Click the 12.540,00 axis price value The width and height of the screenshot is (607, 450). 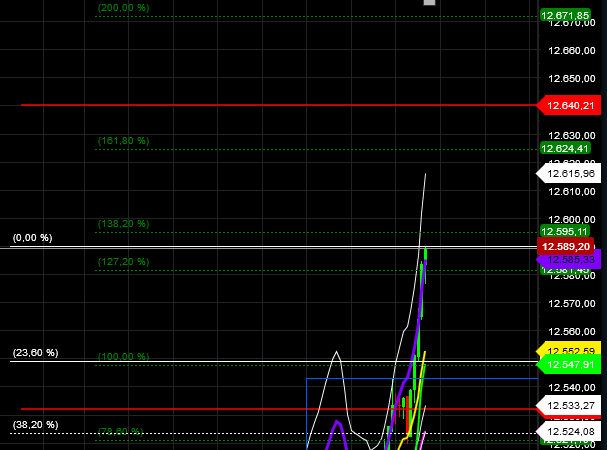tap(572, 387)
